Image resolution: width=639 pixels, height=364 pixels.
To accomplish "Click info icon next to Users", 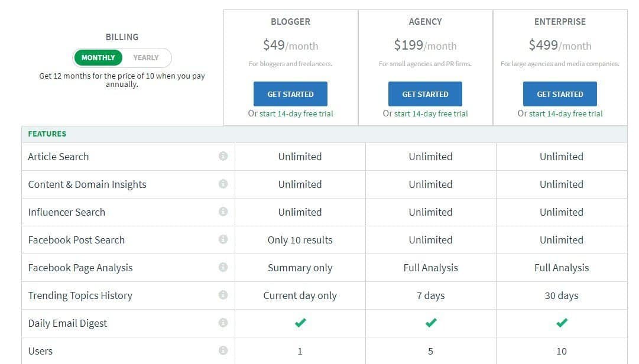I will (223, 350).
